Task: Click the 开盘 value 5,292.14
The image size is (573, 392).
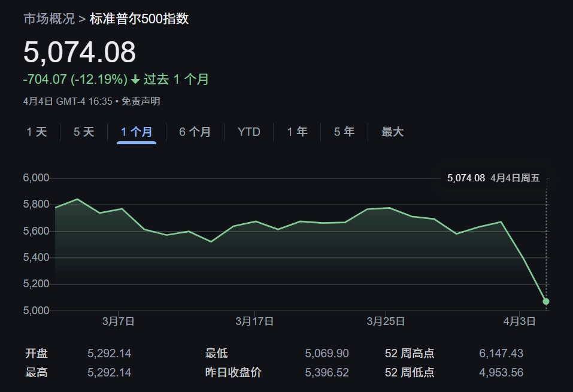Action: click(109, 353)
